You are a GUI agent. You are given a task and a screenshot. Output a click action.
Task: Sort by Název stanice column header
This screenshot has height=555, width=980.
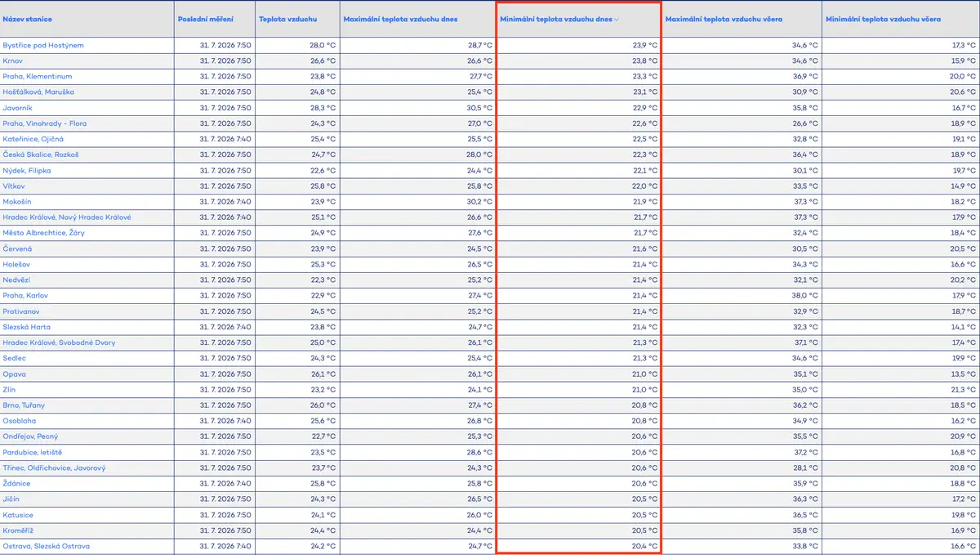[22, 19]
